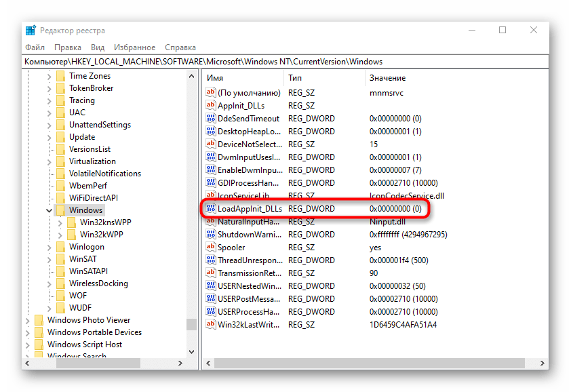Select the Windows Script Host folder icon
Image resolution: width=571 pixels, height=392 pixels.
[39, 345]
